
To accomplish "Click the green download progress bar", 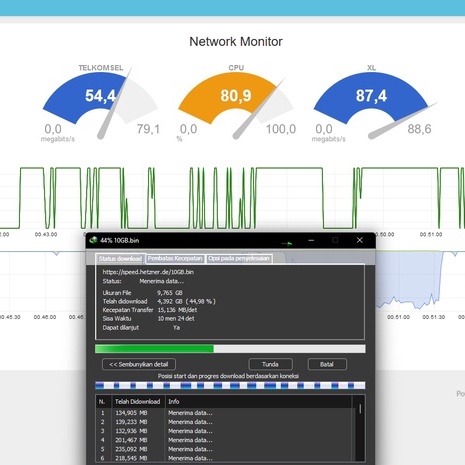I will 230,349.
